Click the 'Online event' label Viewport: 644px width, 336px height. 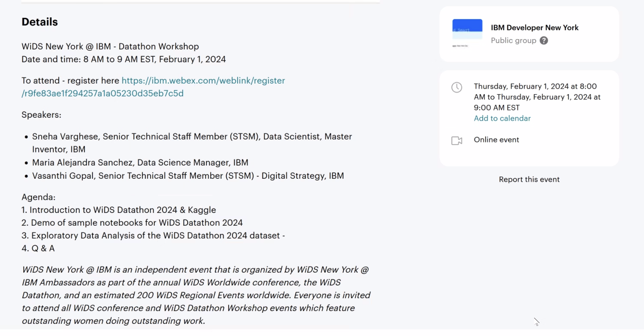tap(496, 140)
